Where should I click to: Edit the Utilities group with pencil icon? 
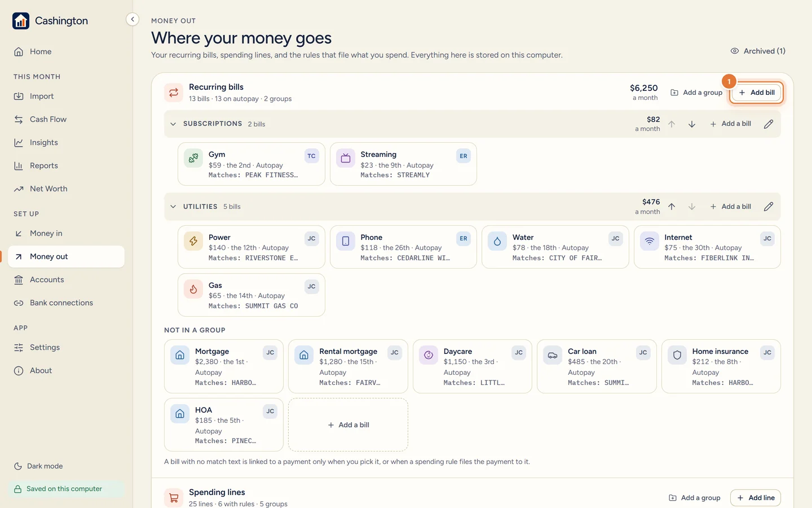[769, 207]
